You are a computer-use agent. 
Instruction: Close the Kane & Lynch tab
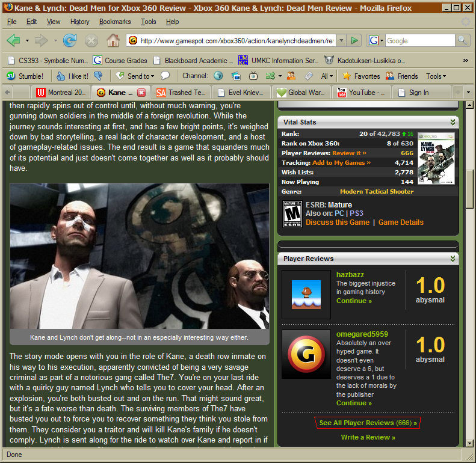coord(141,93)
